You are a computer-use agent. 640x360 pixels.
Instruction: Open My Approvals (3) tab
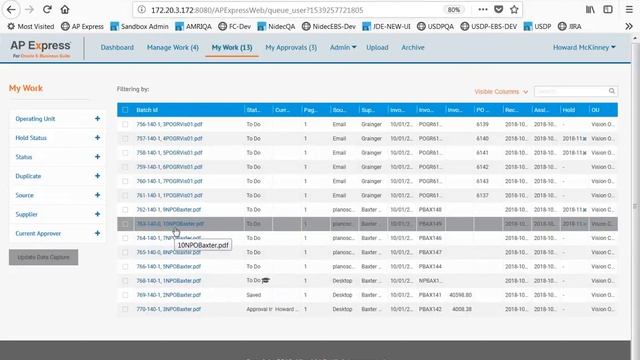pyautogui.click(x=291, y=47)
